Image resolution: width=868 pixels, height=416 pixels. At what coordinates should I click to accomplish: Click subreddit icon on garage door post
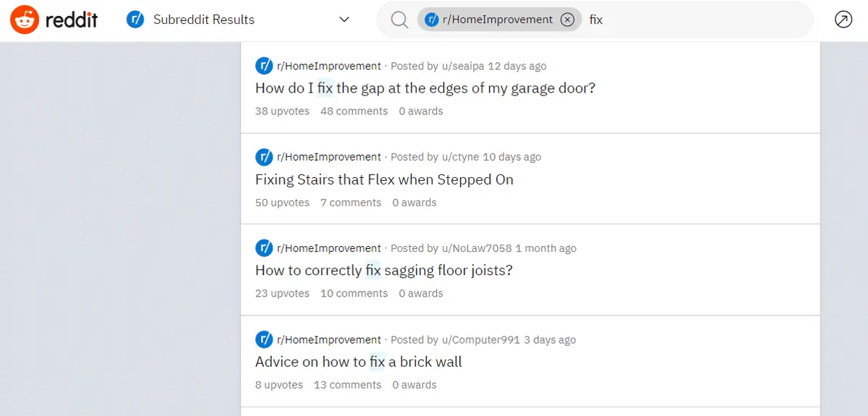[264, 66]
